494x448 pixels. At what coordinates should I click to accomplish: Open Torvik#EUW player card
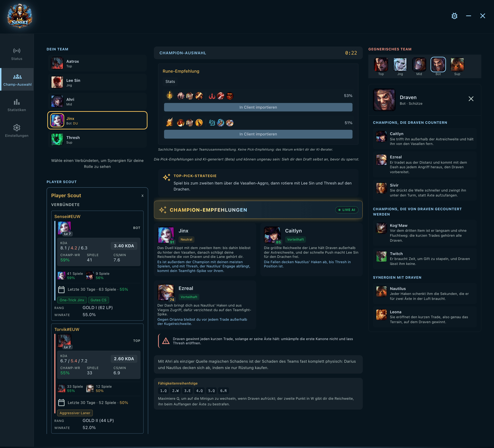point(97,379)
